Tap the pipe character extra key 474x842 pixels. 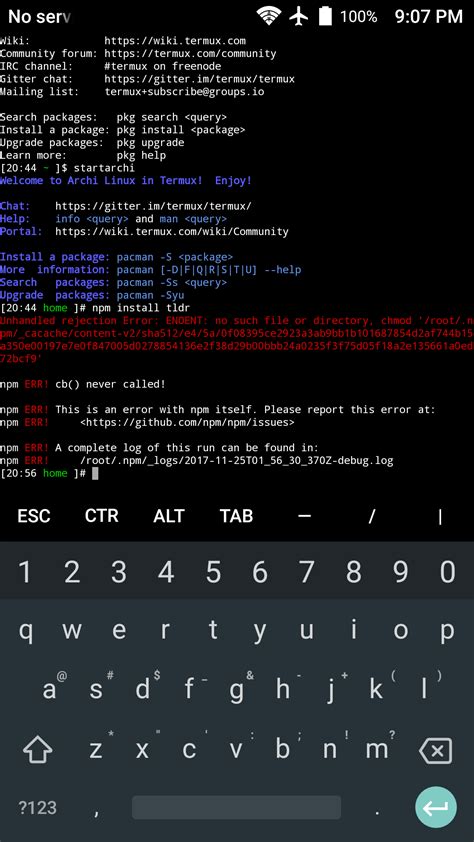click(x=440, y=516)
